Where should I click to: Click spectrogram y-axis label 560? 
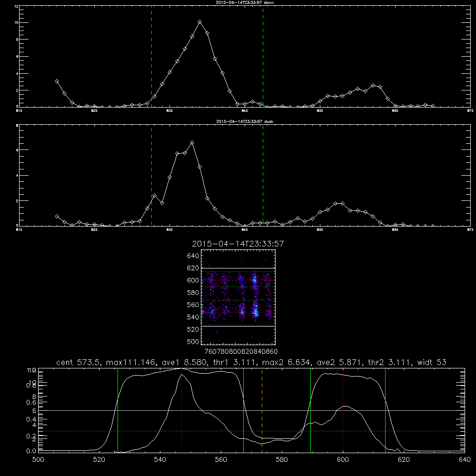(x=193, y=305)
